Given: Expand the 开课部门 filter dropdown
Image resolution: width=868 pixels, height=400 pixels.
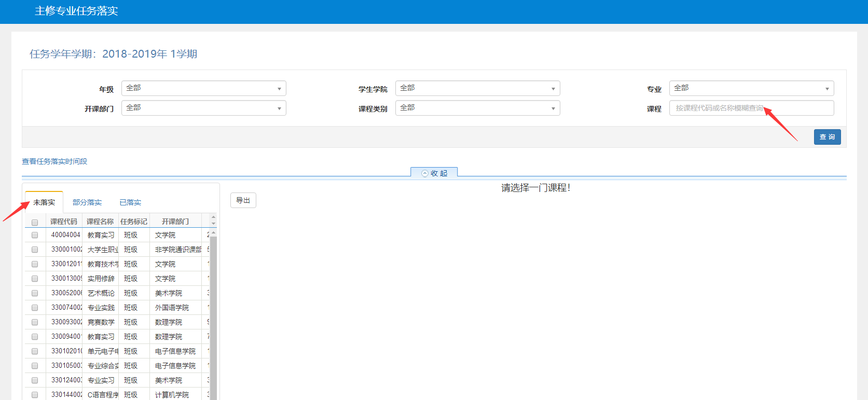Looking at the screenshot, I should point(203,108).
